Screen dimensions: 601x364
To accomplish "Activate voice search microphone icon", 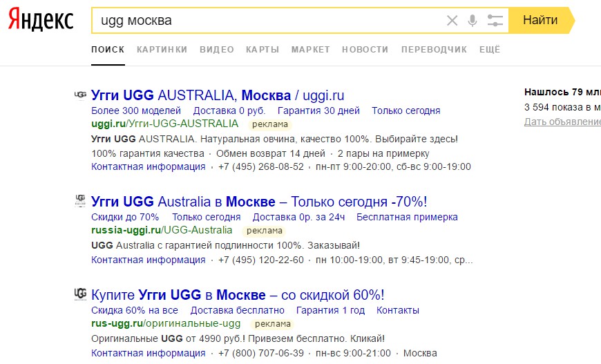I will tap(473, 20).
